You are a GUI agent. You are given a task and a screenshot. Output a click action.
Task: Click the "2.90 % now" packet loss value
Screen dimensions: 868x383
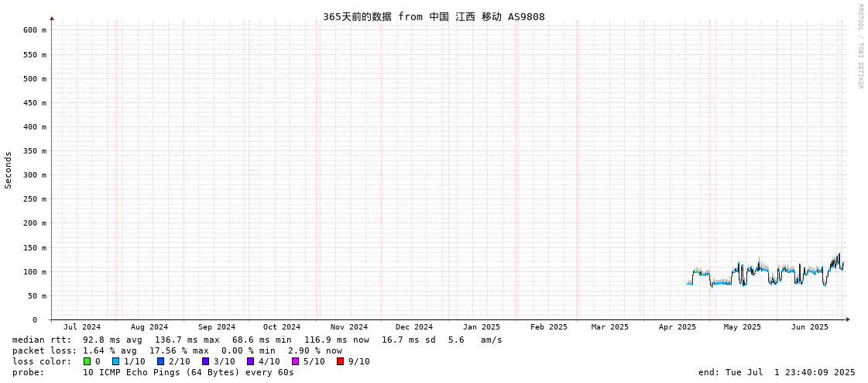(x=315, y=350)
